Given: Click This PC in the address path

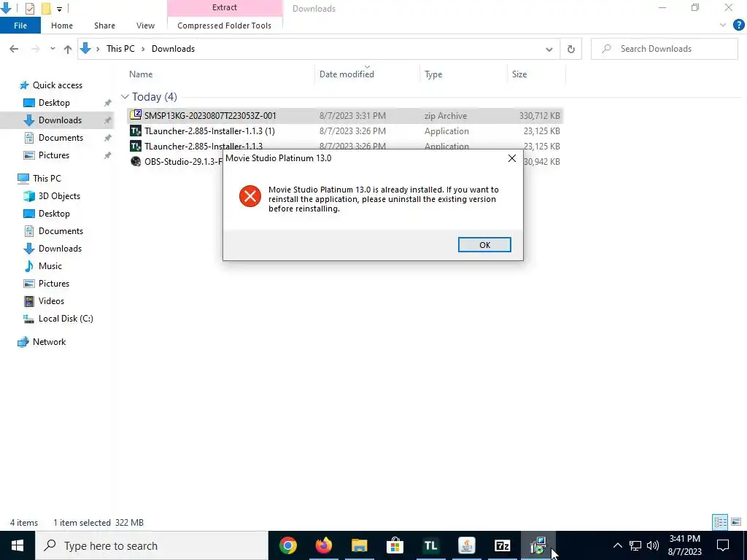Looking at the screenshot, I should [120, 49].
